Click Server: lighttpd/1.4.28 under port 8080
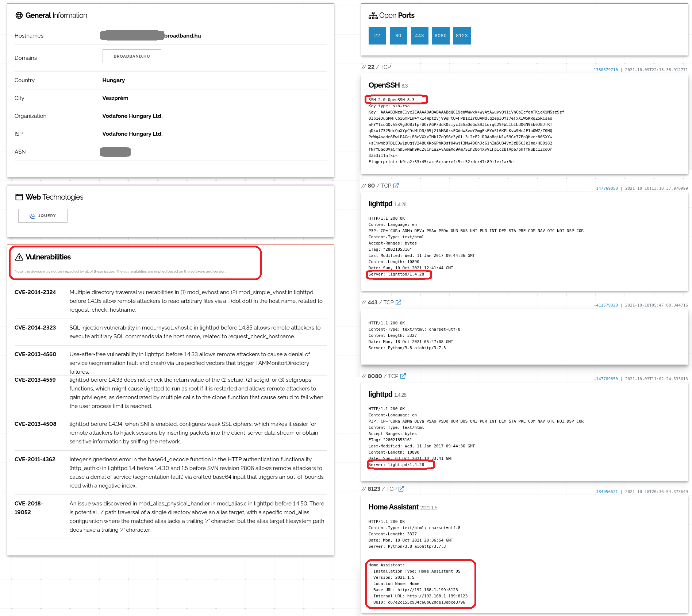 (396, 465)
